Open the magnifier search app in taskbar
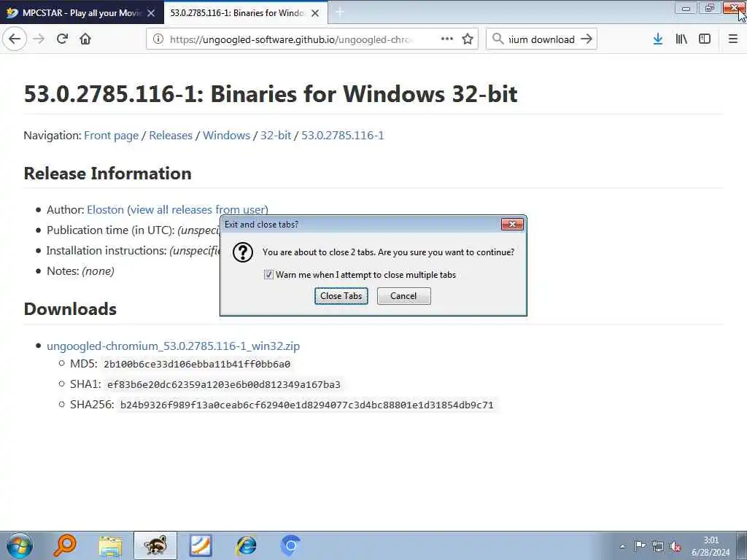 coord(64,545)
